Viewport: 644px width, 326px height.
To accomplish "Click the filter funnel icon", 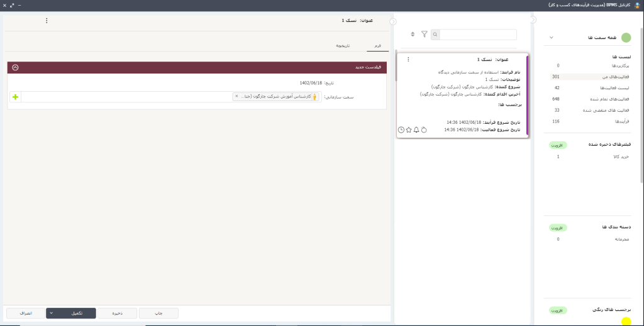I will [424, 35].
